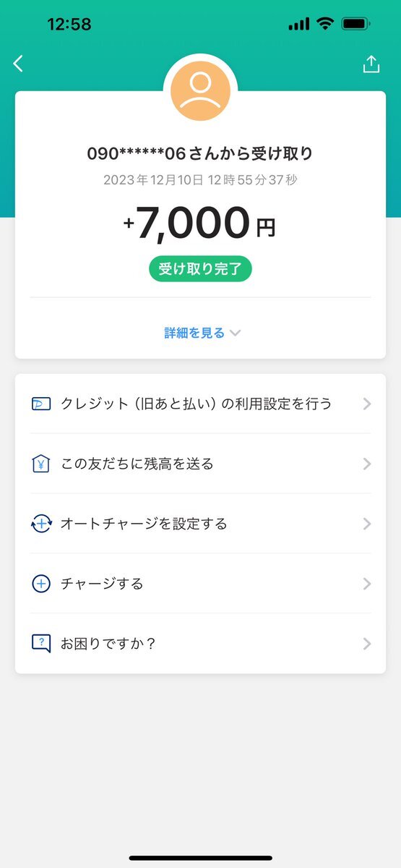The image size is (401, 868).
Task: Click the 受け取り完了 green badge
Action: (x=200, y=269)
